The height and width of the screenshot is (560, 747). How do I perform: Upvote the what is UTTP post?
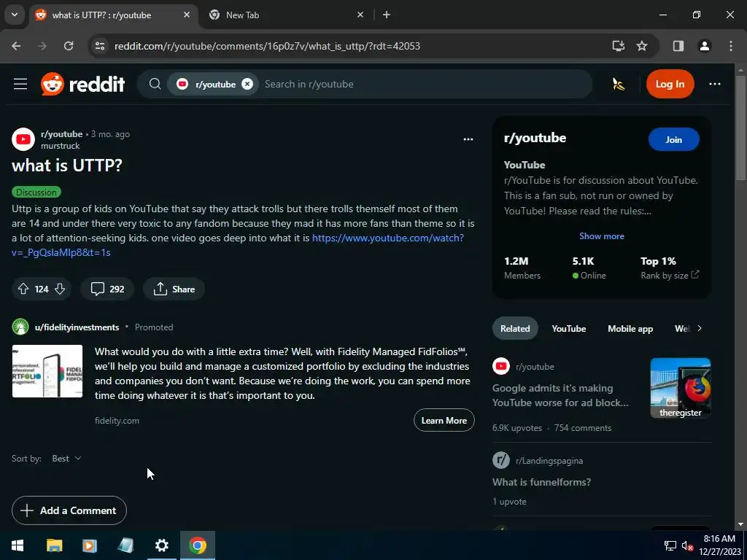(x=23, y=289)
